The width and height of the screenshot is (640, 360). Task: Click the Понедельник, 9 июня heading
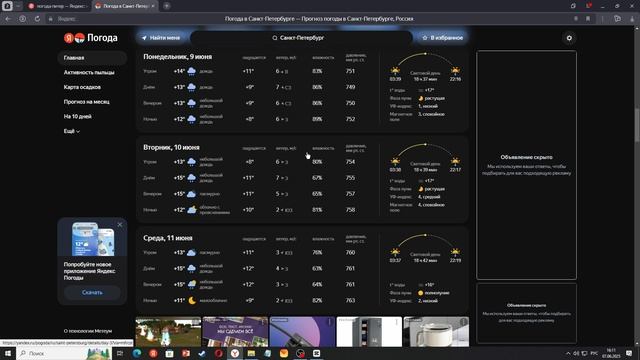[x=178, y=57]
